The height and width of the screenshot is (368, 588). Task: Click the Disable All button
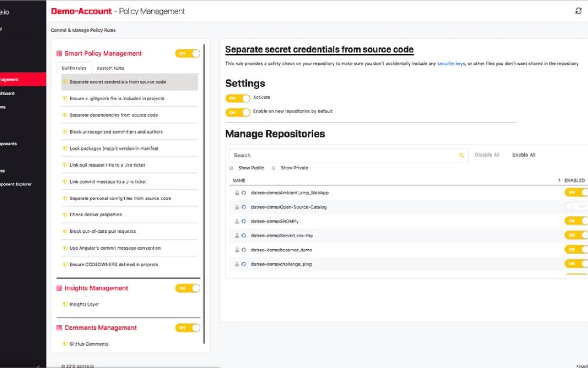(487, 155)
